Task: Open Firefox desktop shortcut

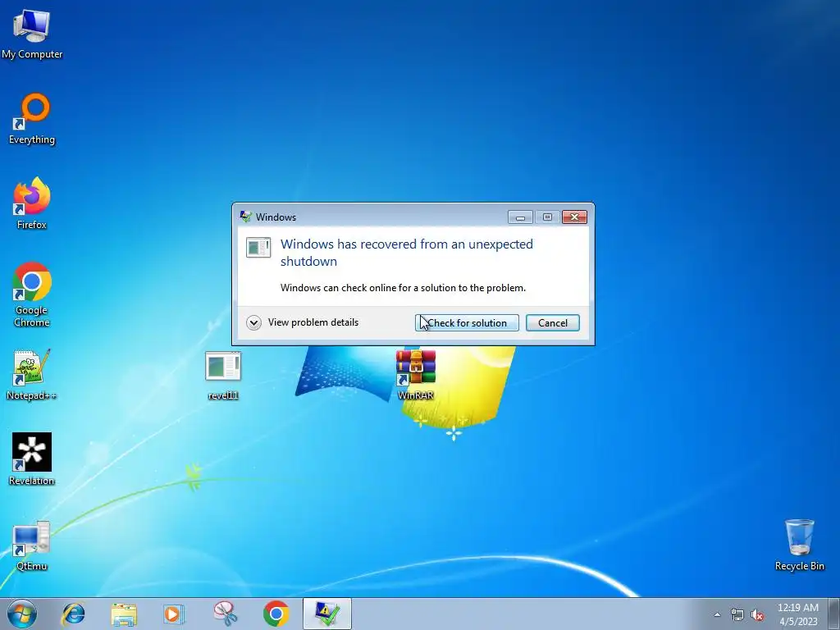Action: 32,203
